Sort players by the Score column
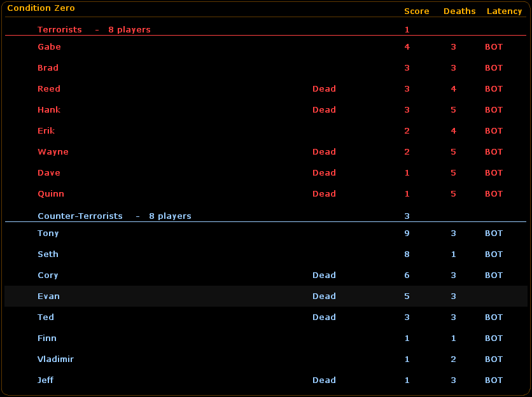The width and height of the screenshot is (532, 397). click(417, 11)
